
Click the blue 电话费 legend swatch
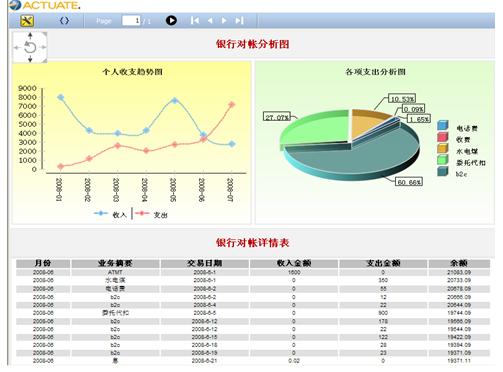pos(443,125)
